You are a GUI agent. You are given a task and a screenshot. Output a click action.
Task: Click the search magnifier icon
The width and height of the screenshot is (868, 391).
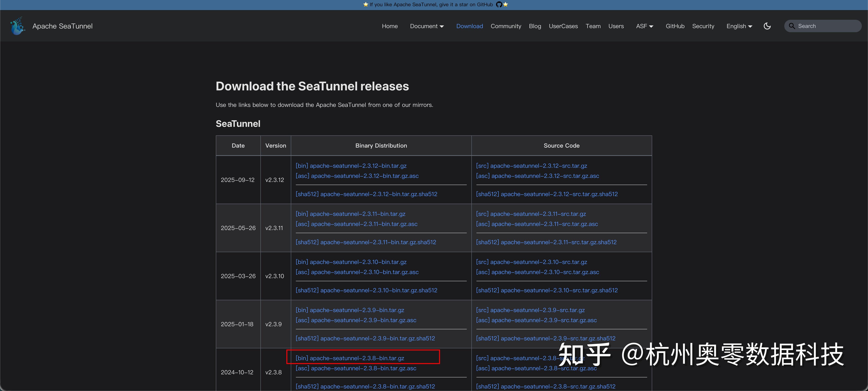(791, 26)
